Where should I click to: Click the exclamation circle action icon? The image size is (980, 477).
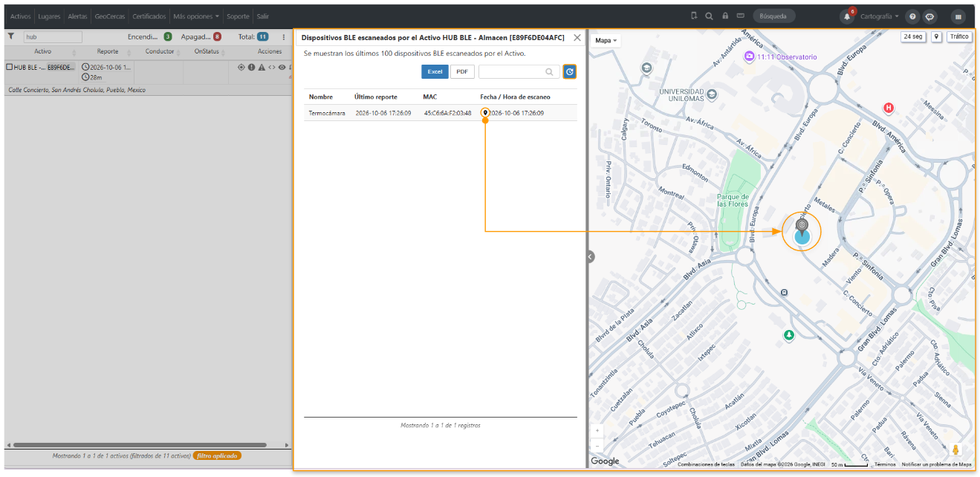click(x=251, y=67)
